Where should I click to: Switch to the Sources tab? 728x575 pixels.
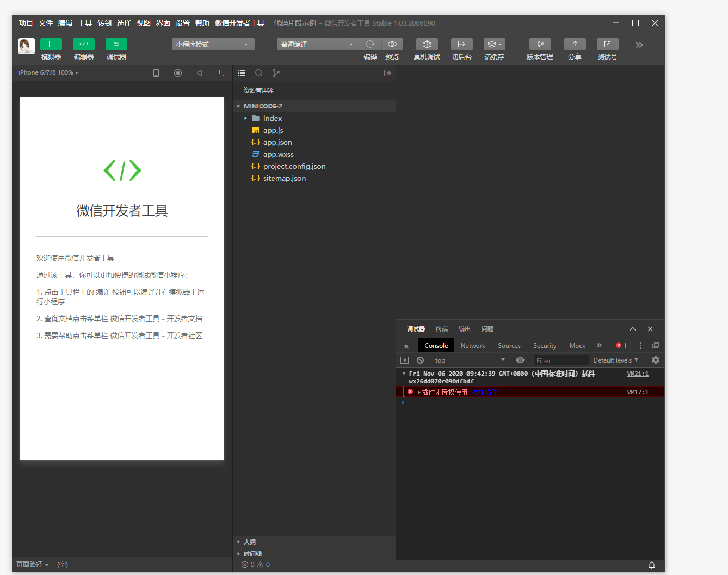point(509,346)
